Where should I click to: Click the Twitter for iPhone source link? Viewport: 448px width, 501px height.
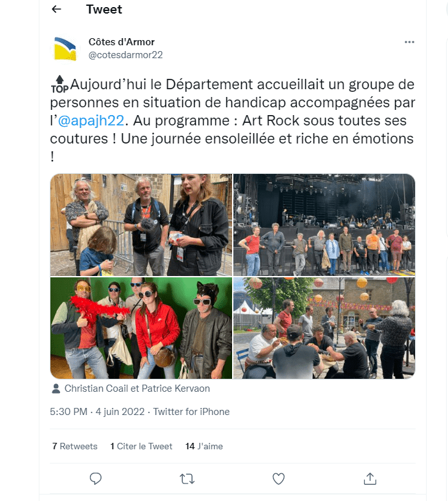click(191, 412)
